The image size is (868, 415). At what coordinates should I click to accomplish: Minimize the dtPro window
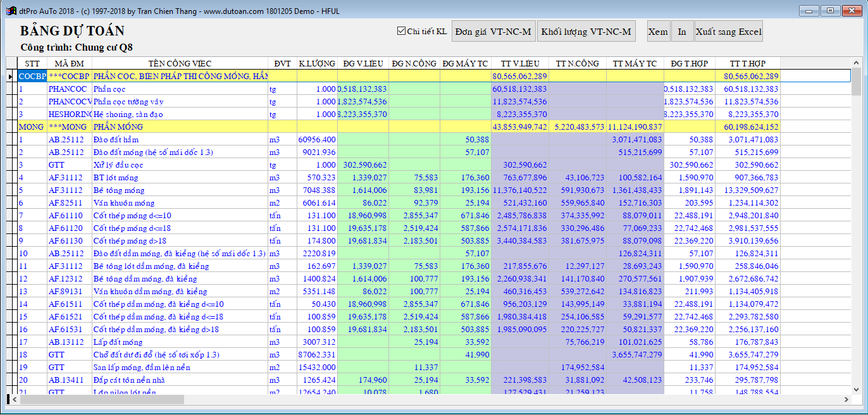pos(809,10)
